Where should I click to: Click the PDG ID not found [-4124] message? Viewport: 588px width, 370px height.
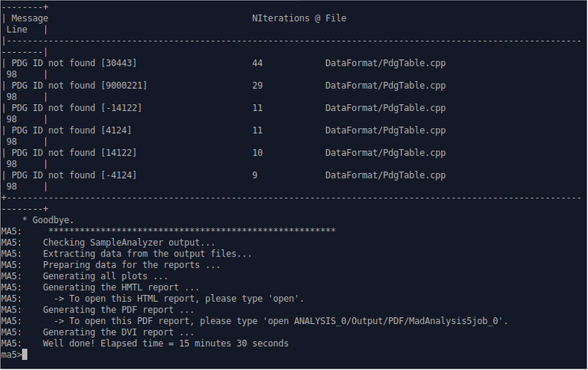click(x=73, y=175)
